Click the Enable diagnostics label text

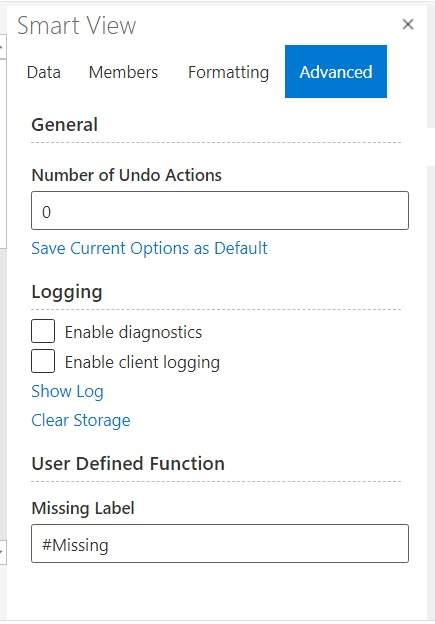tap(133, 332)
